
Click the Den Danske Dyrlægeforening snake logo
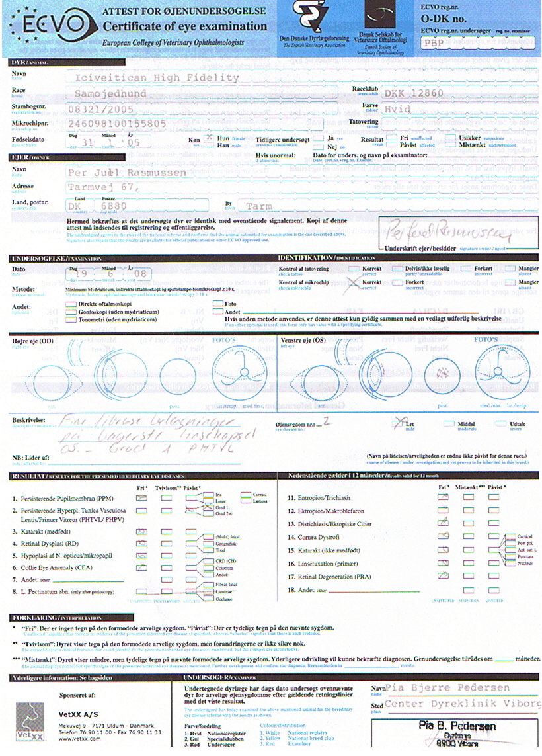click(x=310, y=17)
